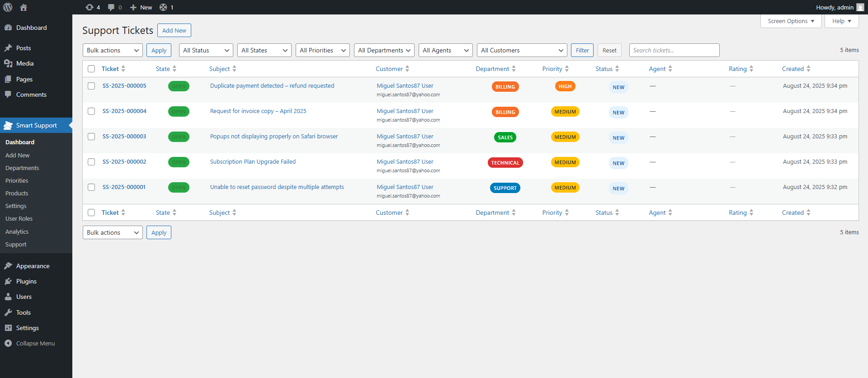Click the Plugins icon in sidebar
The image size is (868, 378).
[8, 281]
